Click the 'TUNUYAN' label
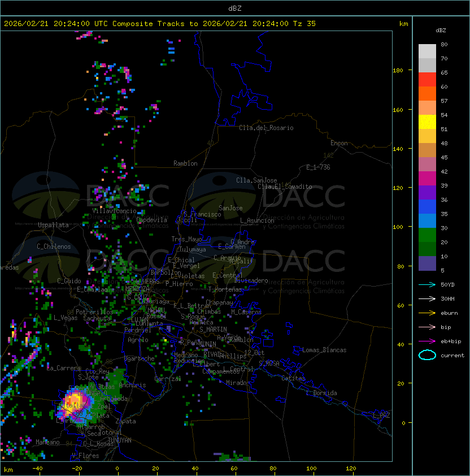 point(120,440)
